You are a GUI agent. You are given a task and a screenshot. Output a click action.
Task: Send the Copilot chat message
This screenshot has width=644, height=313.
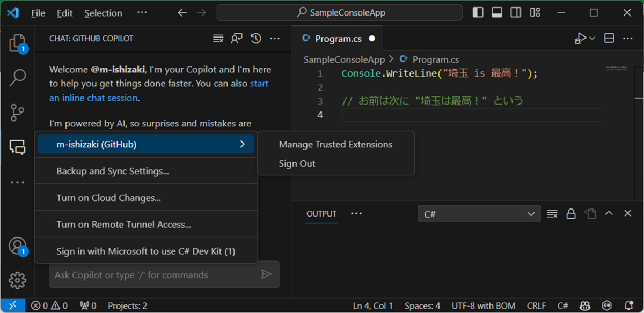click(x=266, y=274)
